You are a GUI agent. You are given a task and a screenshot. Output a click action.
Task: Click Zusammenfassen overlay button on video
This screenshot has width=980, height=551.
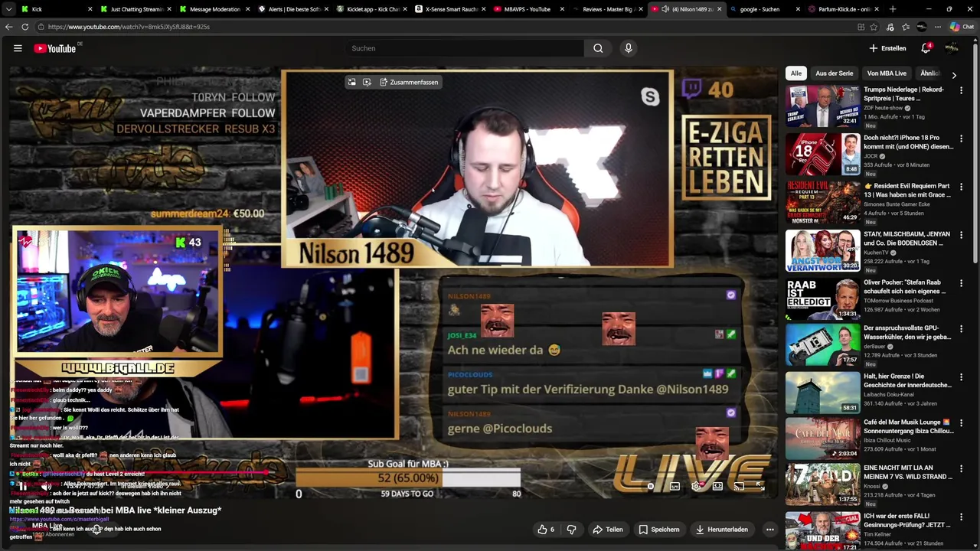(409, 82)
